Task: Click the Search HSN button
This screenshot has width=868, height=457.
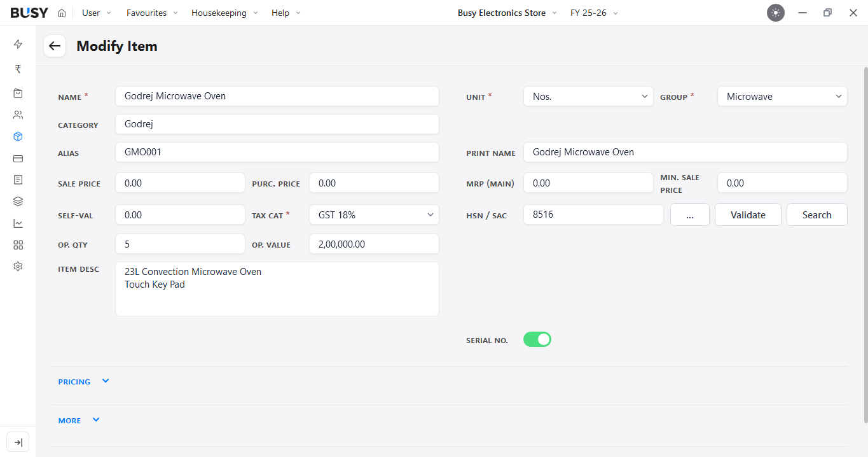Action: click(x=817, y=214)
